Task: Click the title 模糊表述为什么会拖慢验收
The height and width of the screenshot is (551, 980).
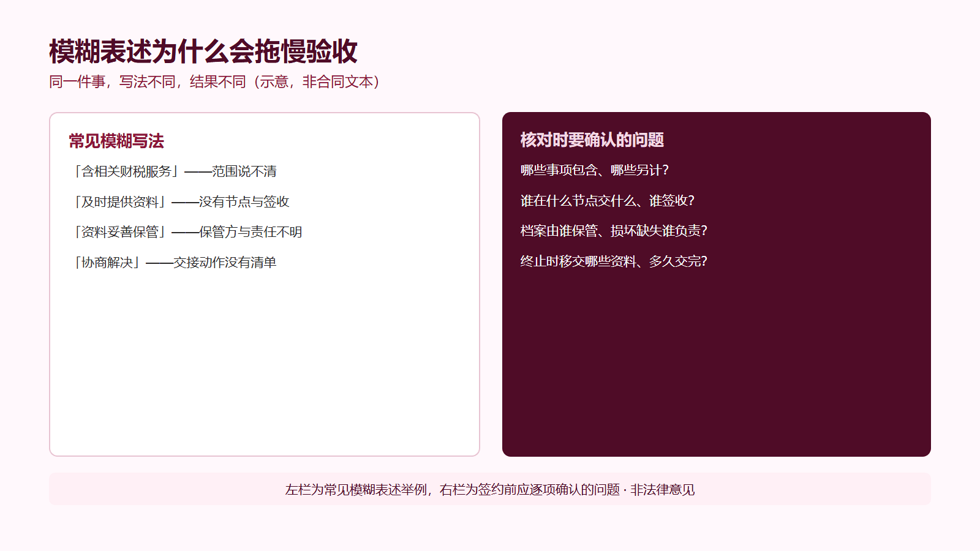Action: pos(203,51)
